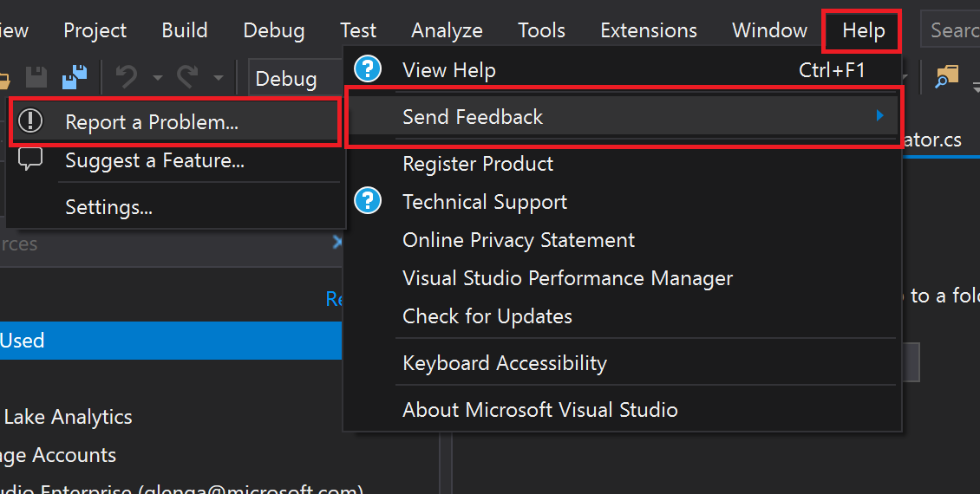
Task: Switch to the .cs file tab
Action: (932, 140)
